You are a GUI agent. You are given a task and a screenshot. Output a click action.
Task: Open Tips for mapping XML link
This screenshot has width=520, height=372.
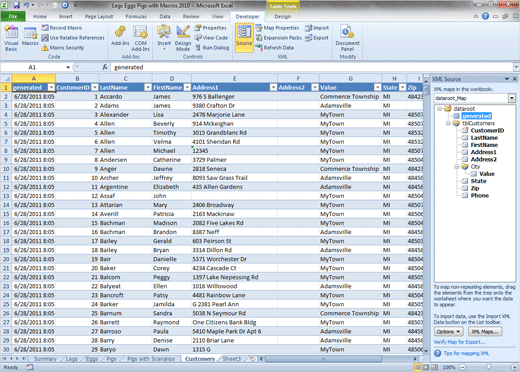pyautogui.click(x=466, y=353)
